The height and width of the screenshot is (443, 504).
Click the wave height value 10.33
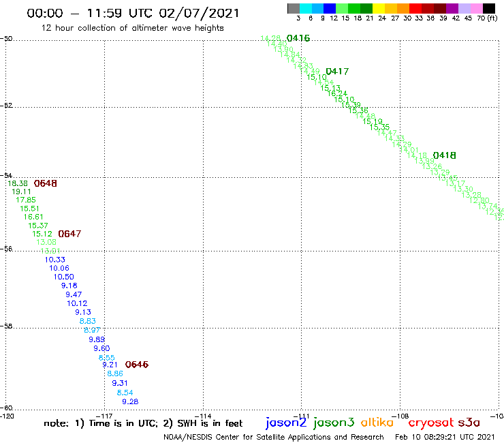click(55, 260)
